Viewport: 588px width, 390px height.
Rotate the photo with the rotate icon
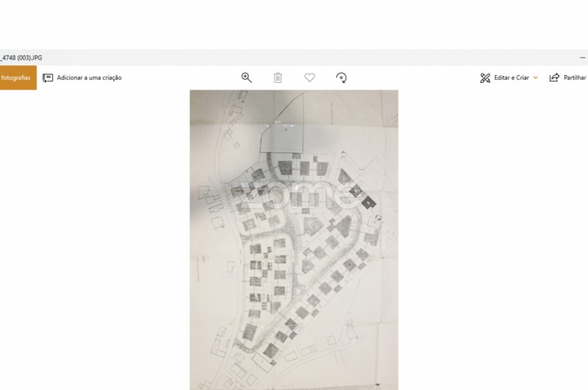click(341, 78)
